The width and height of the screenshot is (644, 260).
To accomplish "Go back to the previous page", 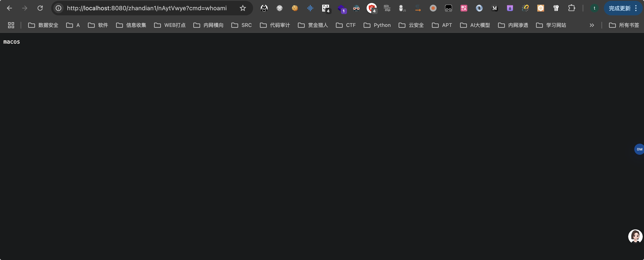I will 9,8.
